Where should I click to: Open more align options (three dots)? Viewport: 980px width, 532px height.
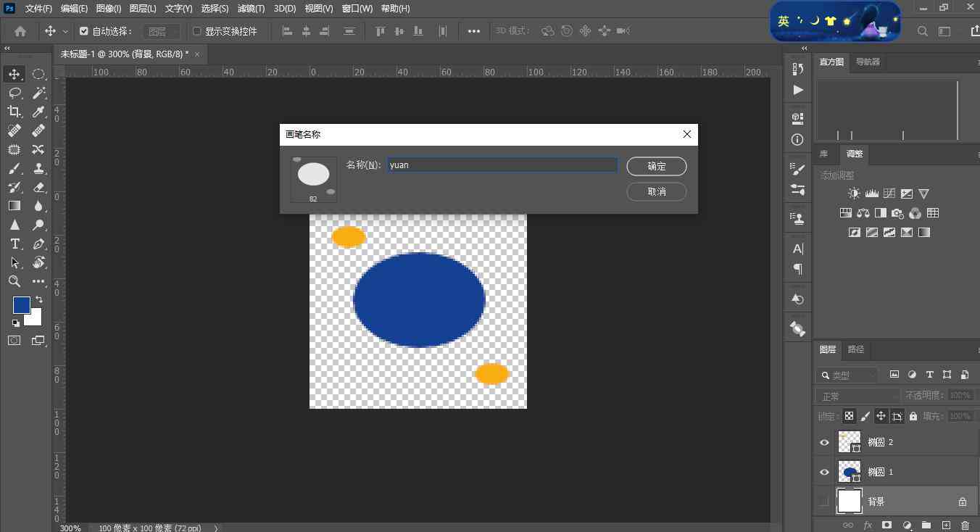point(473,31)
